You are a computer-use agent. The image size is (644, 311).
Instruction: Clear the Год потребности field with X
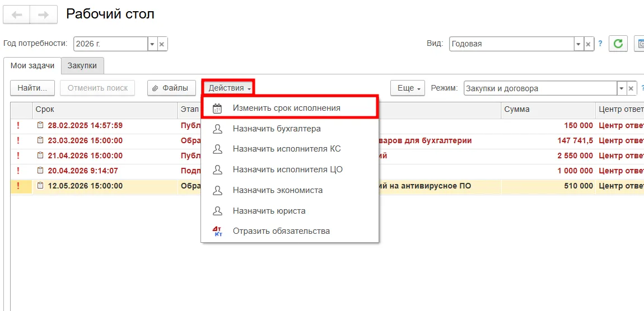(x=162, y=44)
